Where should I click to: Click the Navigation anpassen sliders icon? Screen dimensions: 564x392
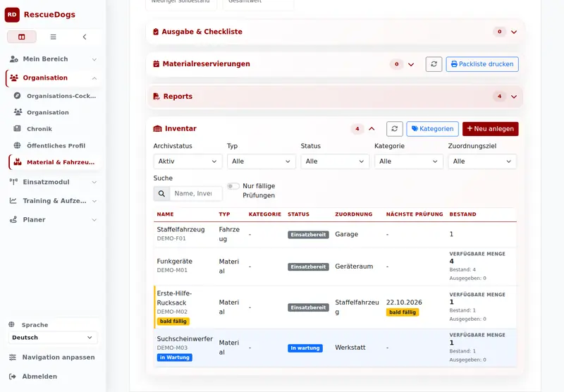point(13,357)
